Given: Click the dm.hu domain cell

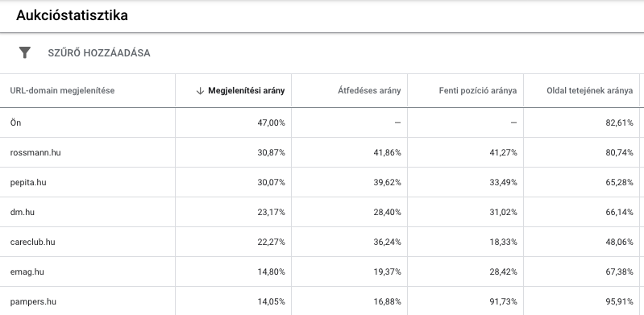Looking at the screenshot, I should [x=23, y=213].
